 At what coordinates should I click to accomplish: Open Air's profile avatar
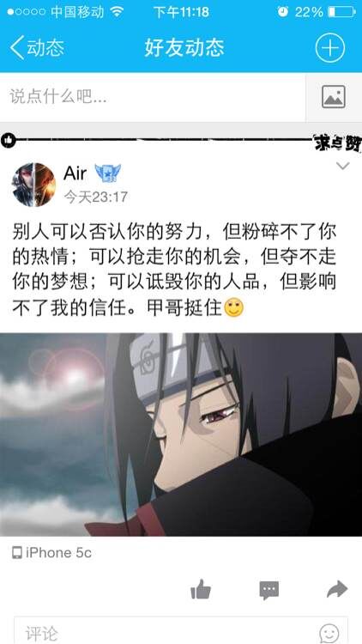[x=33, y=185]
